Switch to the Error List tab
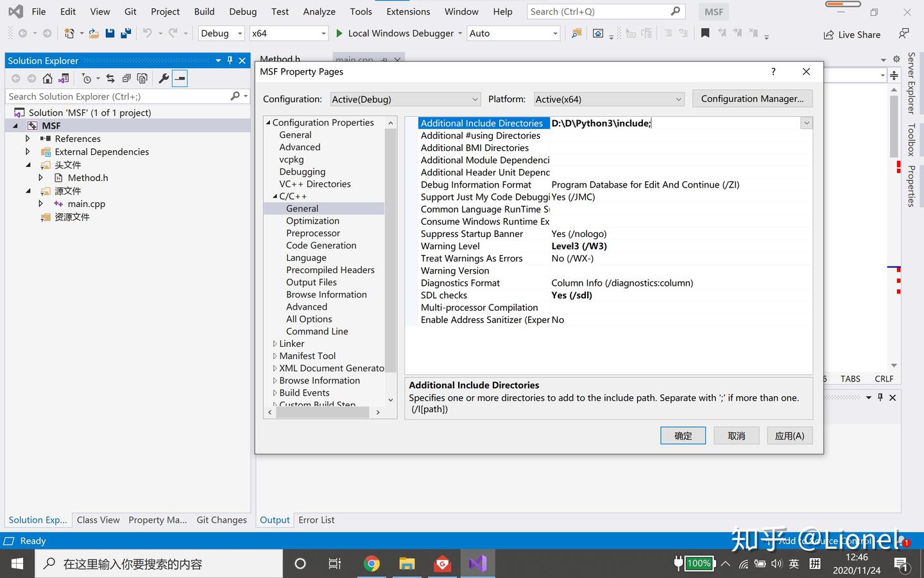This screenshot has height=578, width=924. tap(316, 520)
